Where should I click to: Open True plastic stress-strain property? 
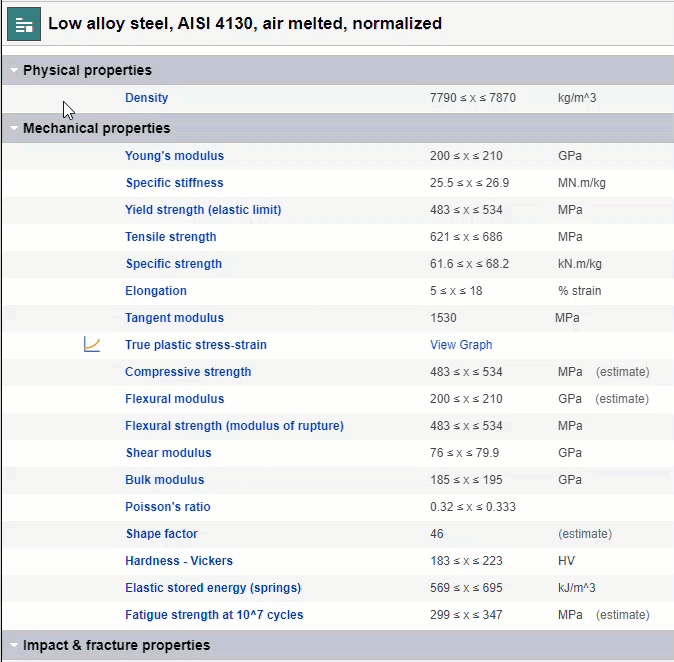click(195, 345)
